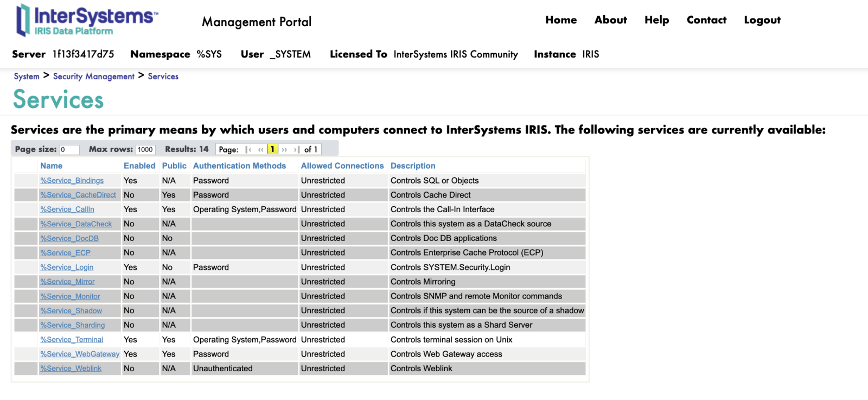Click the next page double-arrow icon
This screenshot has width=868, height=400.
(x=284, y=149)
